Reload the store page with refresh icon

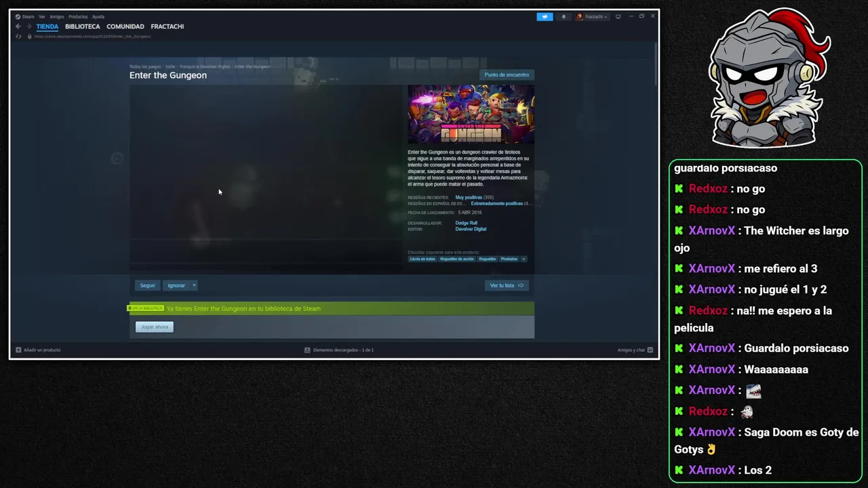(18, 37)
